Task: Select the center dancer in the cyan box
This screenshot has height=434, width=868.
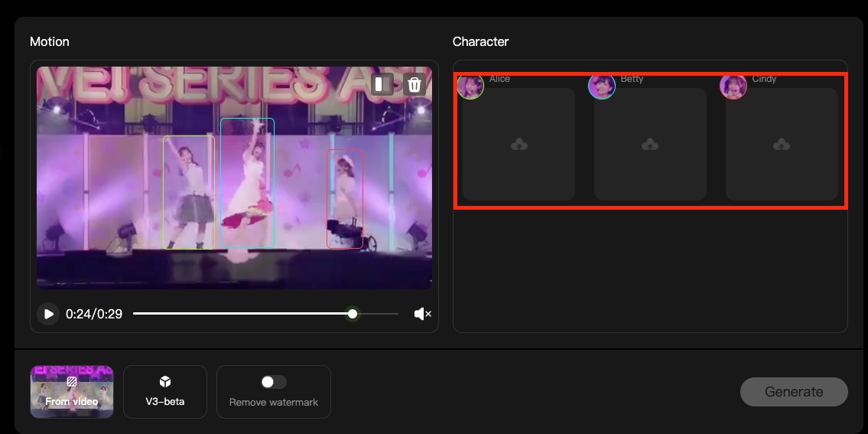Action: (x=247, y=182)
